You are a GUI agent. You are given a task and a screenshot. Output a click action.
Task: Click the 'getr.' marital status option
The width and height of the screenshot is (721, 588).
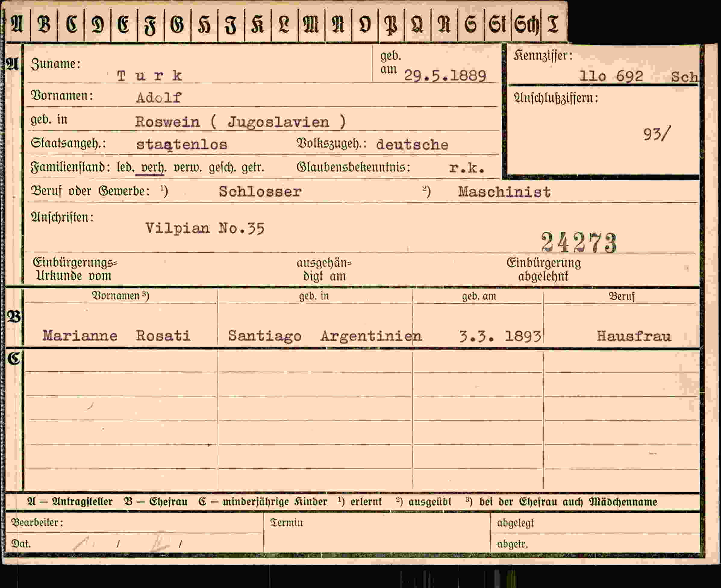coord(253,167)
